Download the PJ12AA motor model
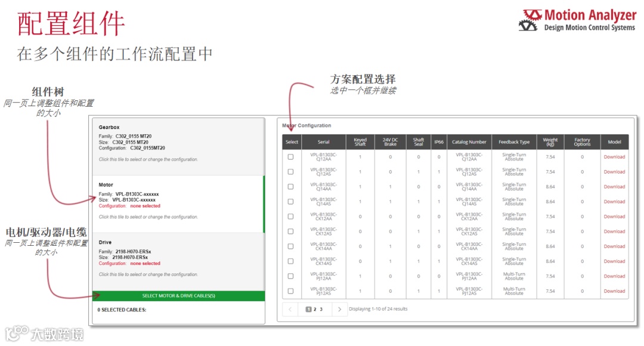Screen dimensions: 644x346 [614, 276]
